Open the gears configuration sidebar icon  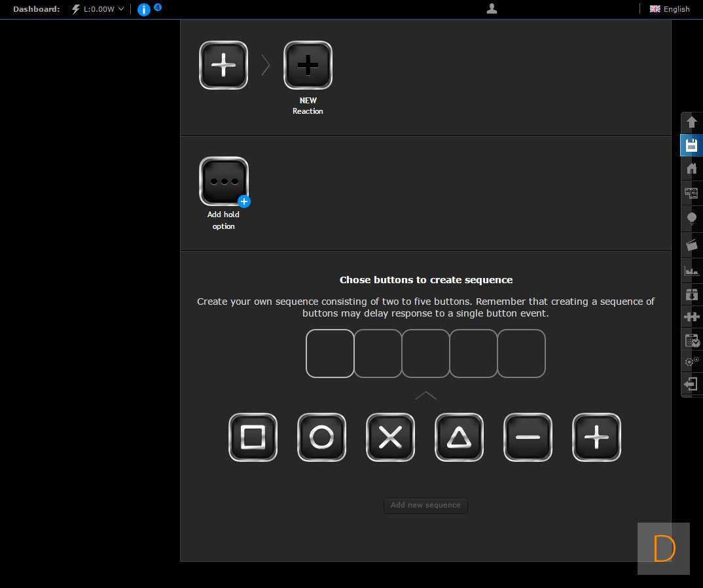pyautogui.click(x=691, y=361)
